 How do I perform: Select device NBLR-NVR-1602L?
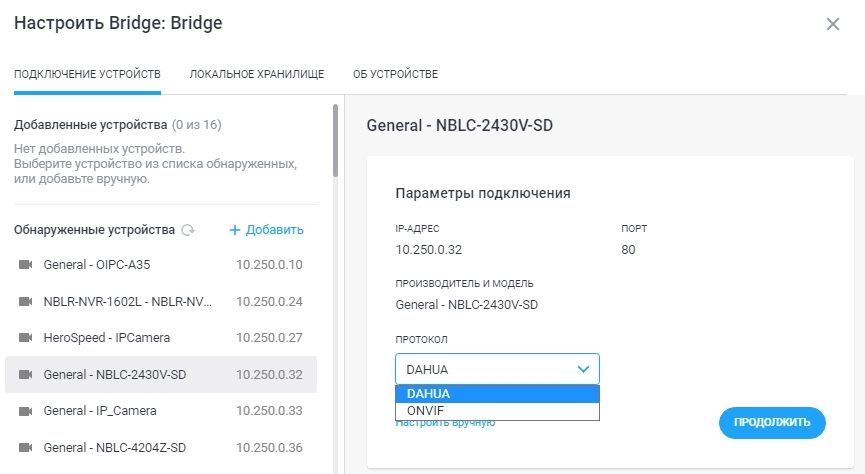(x=161, y=301)
